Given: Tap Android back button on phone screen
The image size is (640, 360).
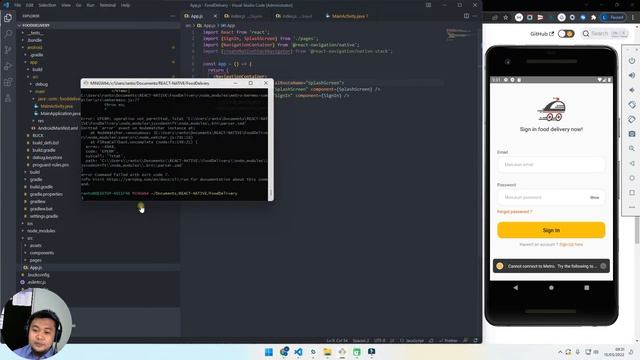Looking at the screenshot, I should pyautogui.click(x=516, y=287).
